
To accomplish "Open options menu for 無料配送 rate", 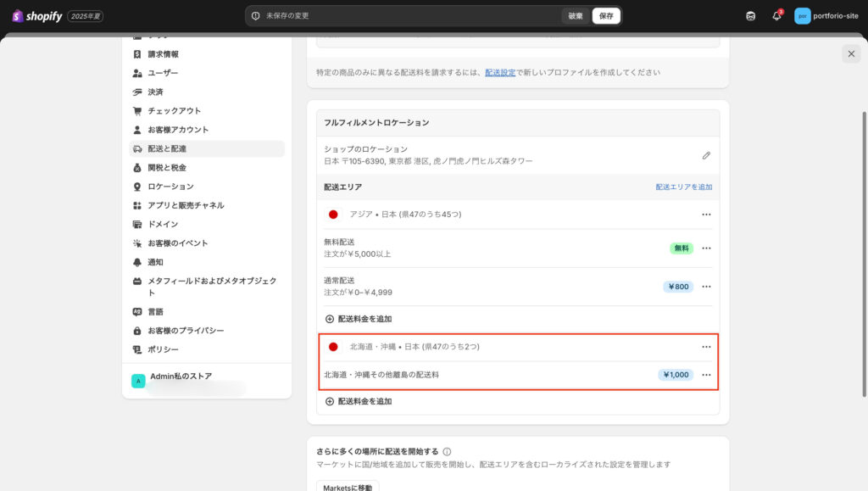I will [x=706, y=248].
